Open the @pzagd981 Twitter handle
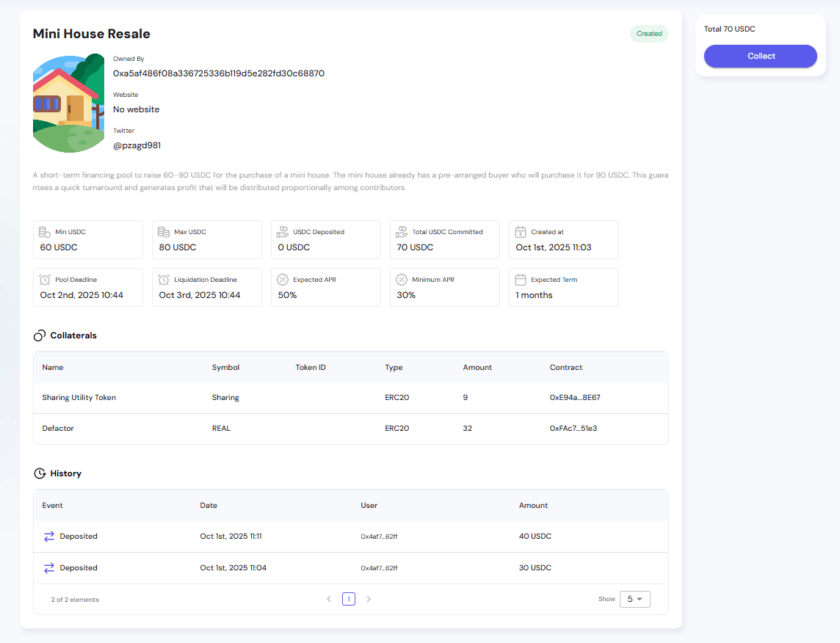Viewport: 840px width, 643px height. 137,145
